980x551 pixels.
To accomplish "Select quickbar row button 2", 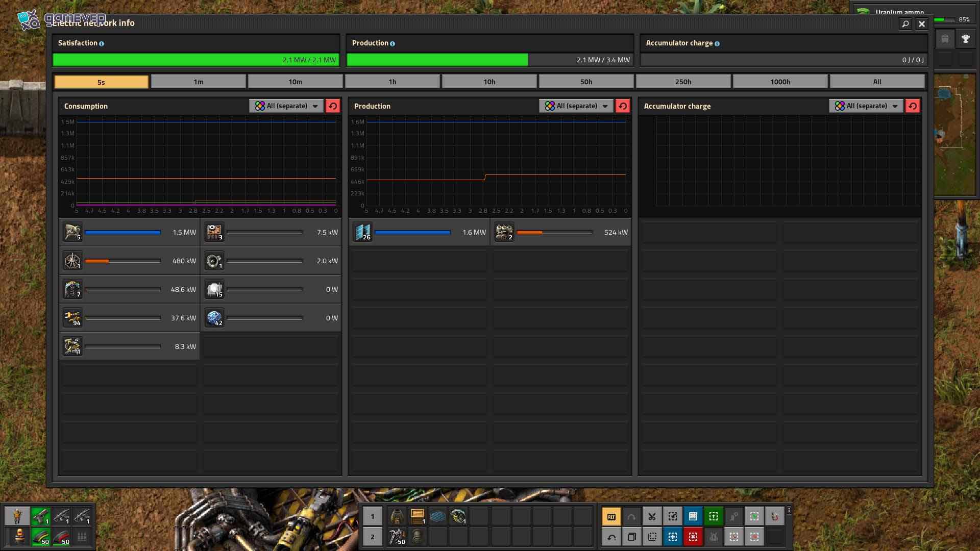I will click(372, 537).
